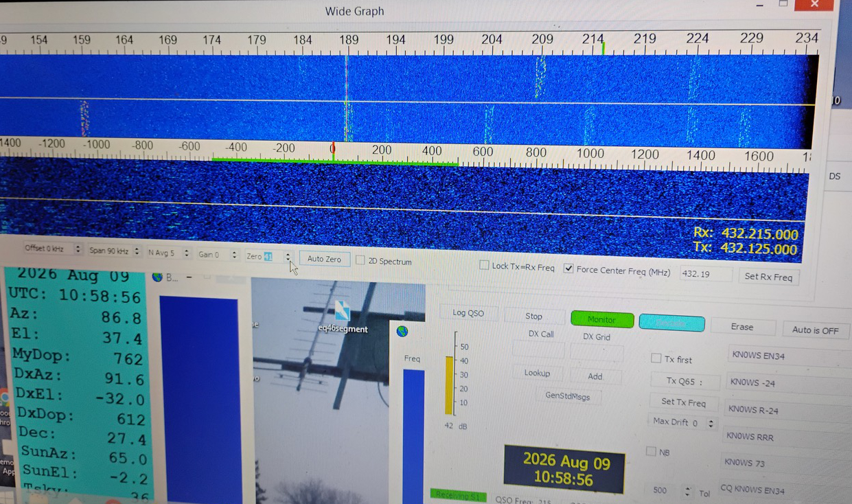Click the Lookup button
The width and height of the screenshot is (852, 504).
point(537,373)
